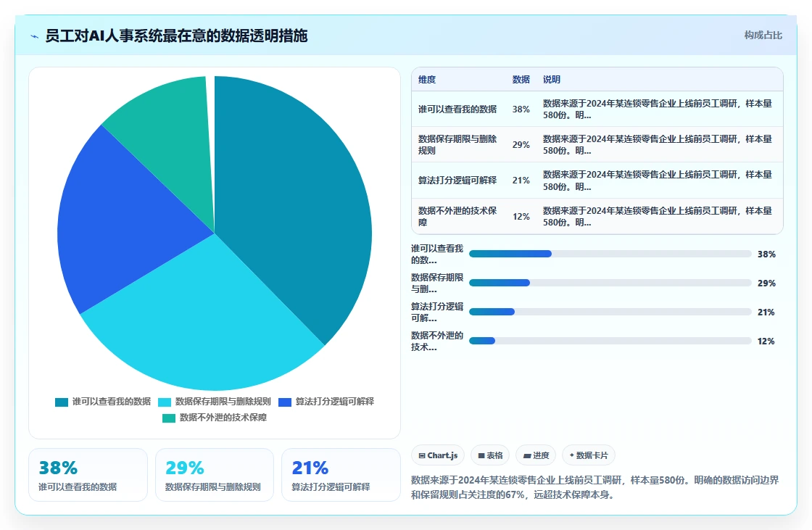Select table cell 数据不外泄的技术保障
This screenshot has height=530, width=812.
pyautogui.click(x=457, y=216)
